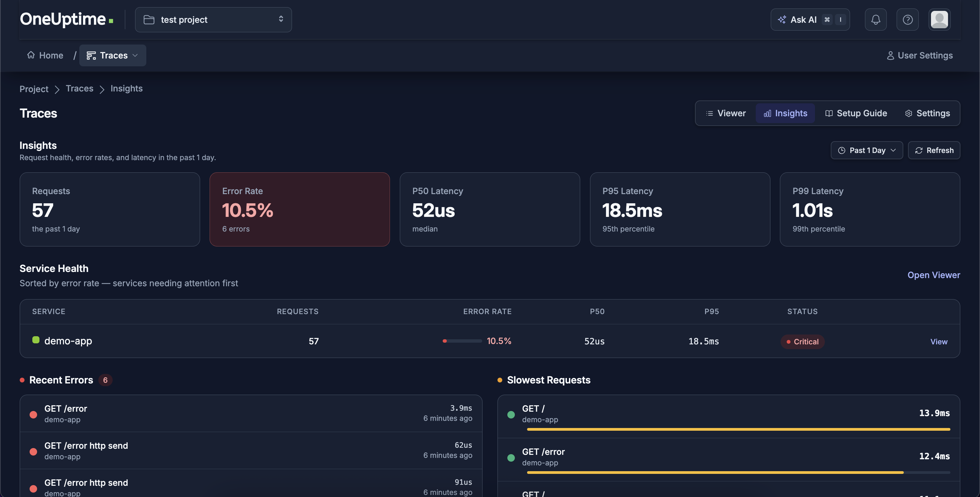Screen dimensions: 980x497
Task: Open the GET /error http send 62us error
Action: coord(251,450)
